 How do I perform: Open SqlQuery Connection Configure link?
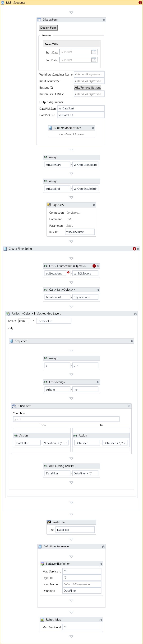[73, 213]
